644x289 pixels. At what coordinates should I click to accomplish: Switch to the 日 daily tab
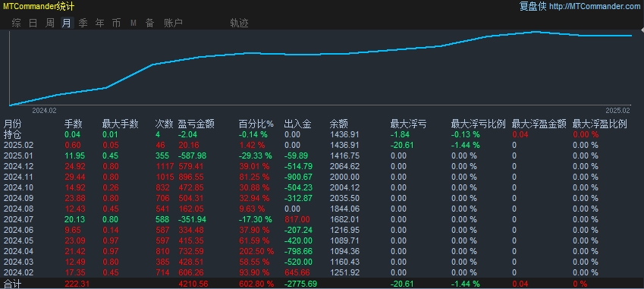(x=33, y=23)
